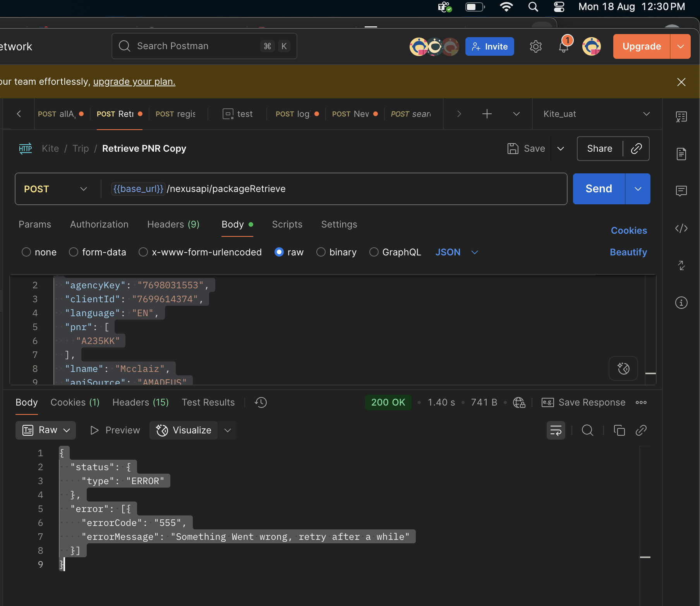Click in the Search Postman field
Image resolution: width=700 pixels, height=606 pixels.
click(x=204, y=46)
